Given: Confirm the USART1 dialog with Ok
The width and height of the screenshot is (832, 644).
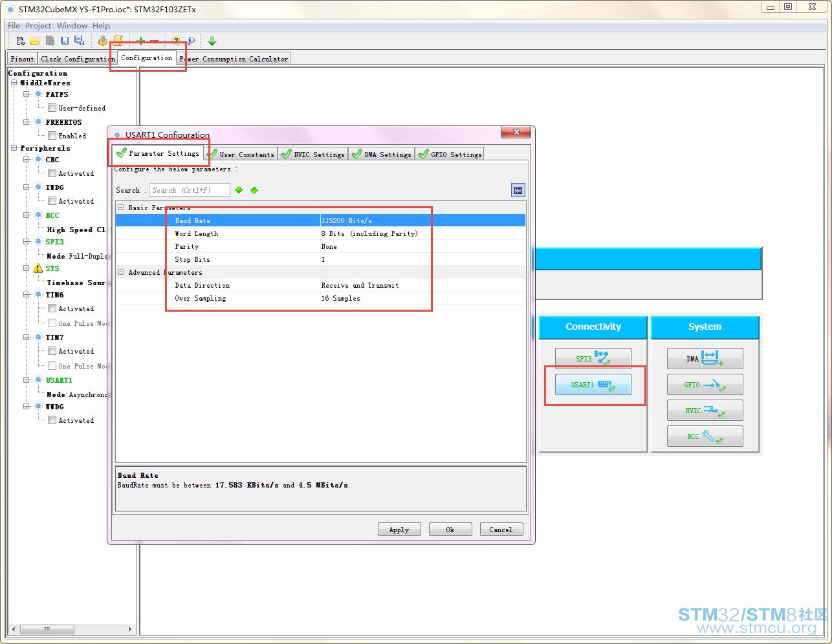Looking at the screenshot, I should pyautogui.click(x=450, y=530).
